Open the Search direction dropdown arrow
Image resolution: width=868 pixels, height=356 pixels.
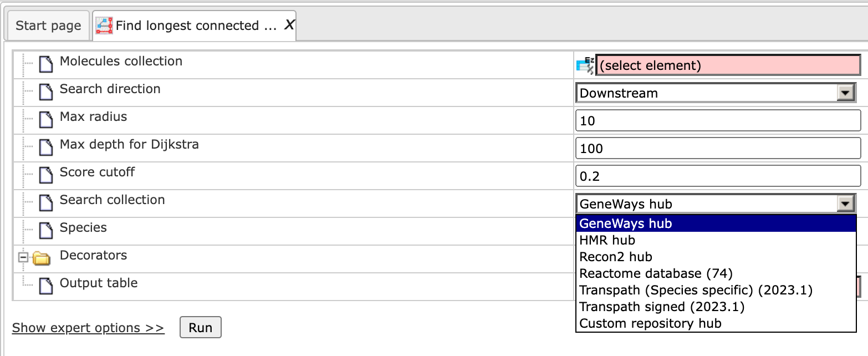coord(845,93)
